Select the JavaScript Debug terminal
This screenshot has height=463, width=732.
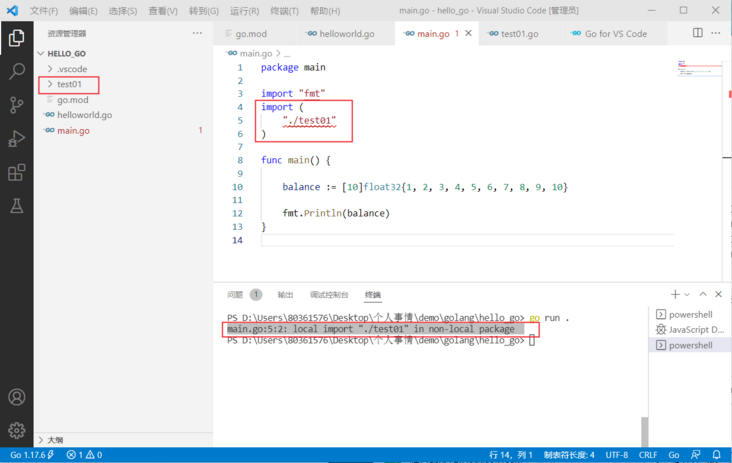click(x=690, y=330)
